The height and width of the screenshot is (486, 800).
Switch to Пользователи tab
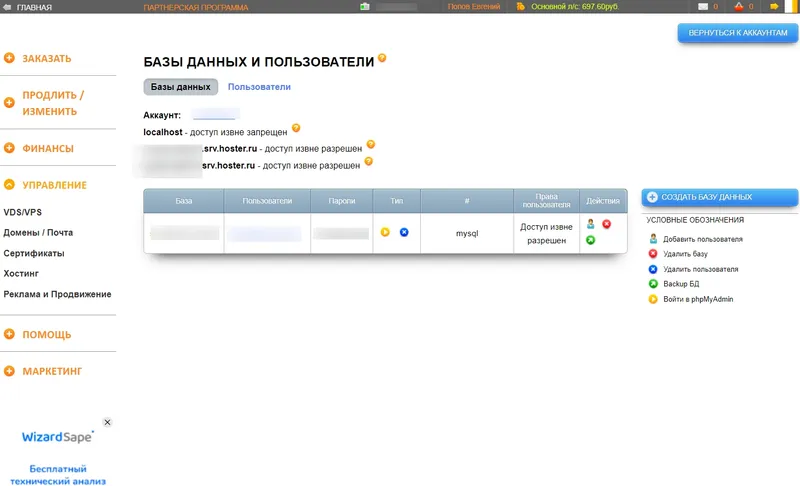(259, 87)
